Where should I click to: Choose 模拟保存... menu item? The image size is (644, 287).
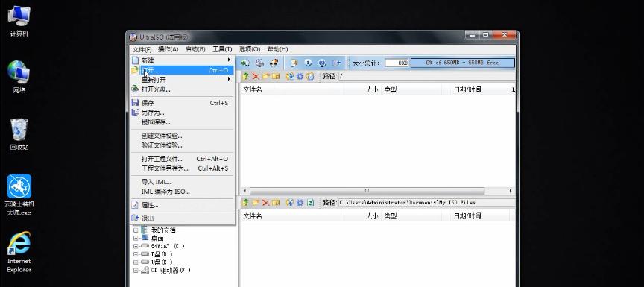[x=182, y=122]
